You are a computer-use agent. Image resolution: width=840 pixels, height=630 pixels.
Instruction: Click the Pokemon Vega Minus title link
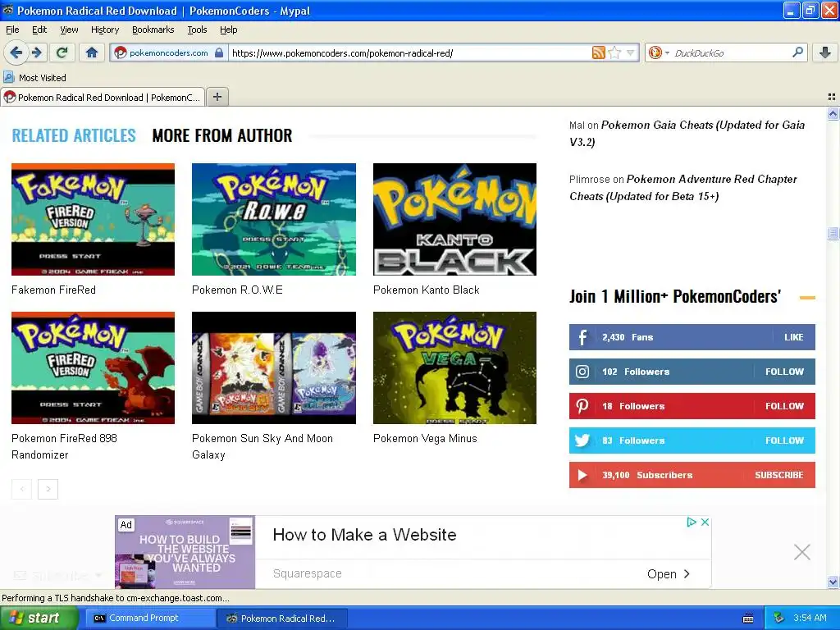425,438
